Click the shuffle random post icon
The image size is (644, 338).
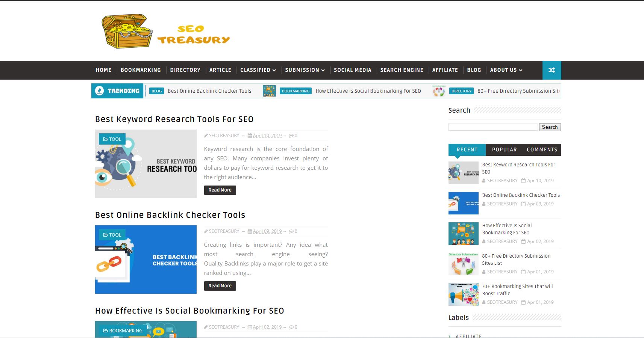pyautogui.click(x=552, y=70)
